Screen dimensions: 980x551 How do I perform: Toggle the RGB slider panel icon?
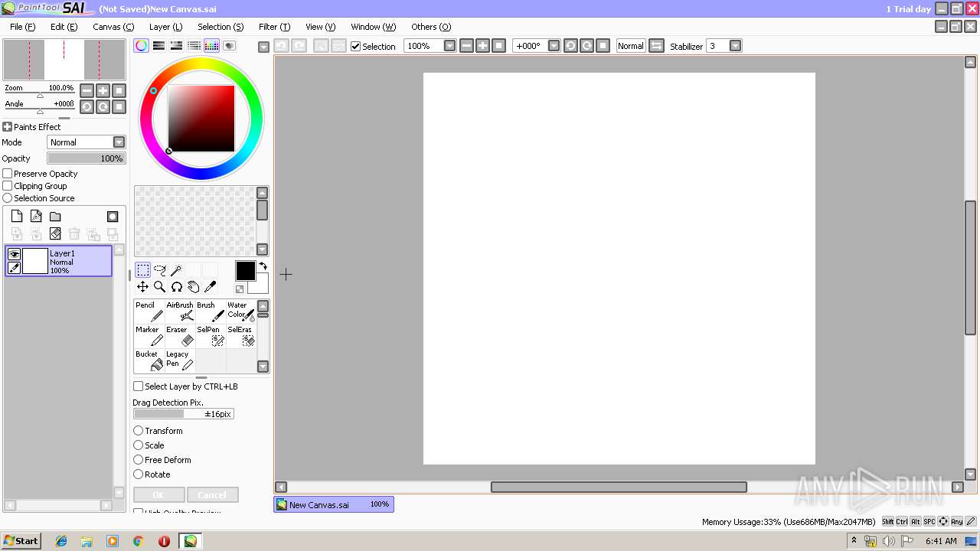pyautogui.click(x=158, y=46)
